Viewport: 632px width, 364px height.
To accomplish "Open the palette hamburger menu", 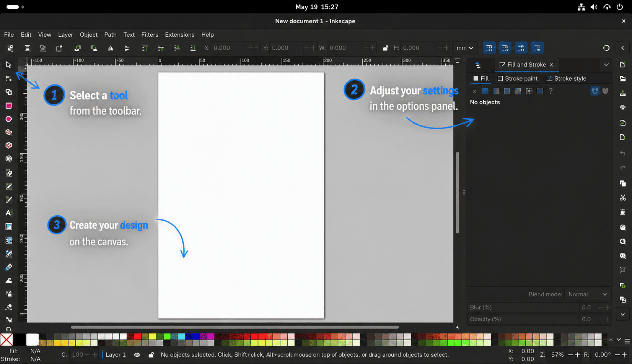I will (x=627, y=341).
